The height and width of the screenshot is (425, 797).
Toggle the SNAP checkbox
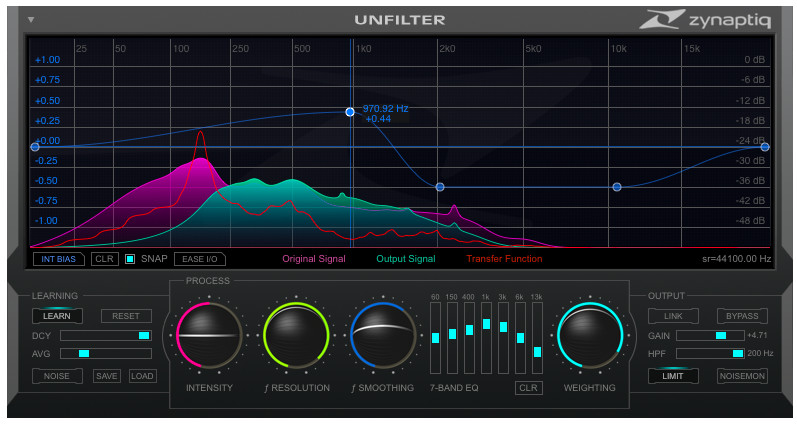[130, 259]
